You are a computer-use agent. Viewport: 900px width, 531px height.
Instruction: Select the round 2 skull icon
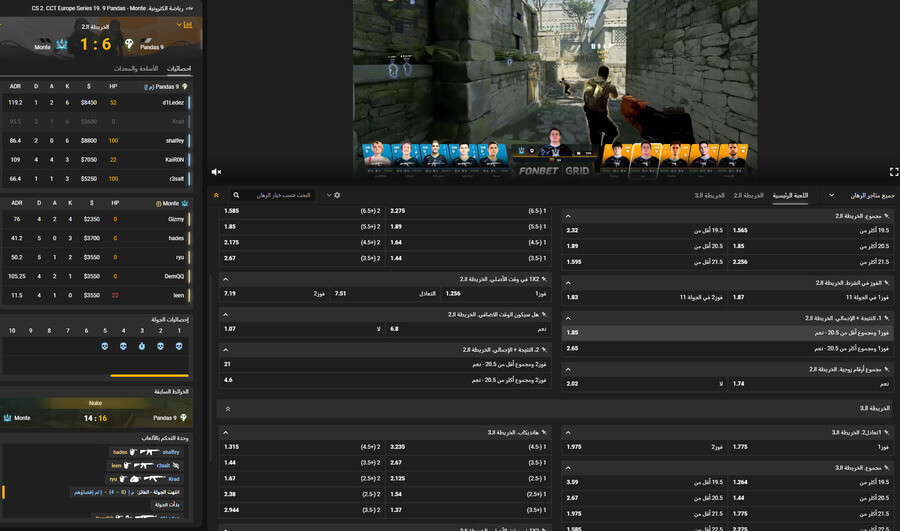tap(160, 346)
